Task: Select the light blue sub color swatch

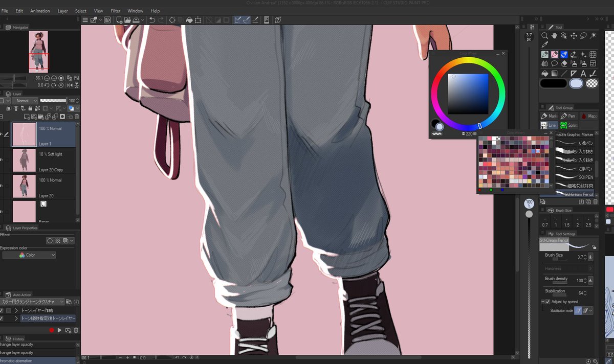Action: [x=576, y=83]
